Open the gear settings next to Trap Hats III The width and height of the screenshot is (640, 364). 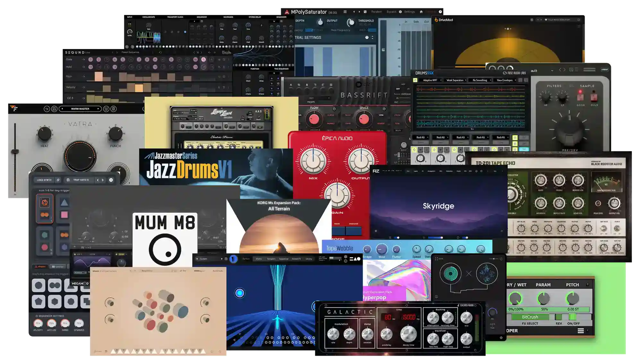(111, 180)
